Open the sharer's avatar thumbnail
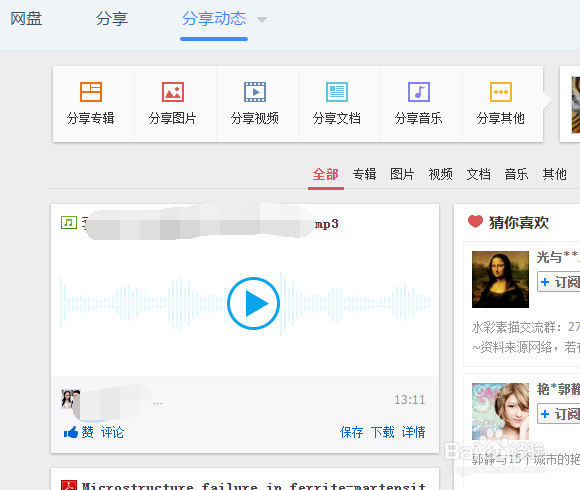 (x=70, y=399)
